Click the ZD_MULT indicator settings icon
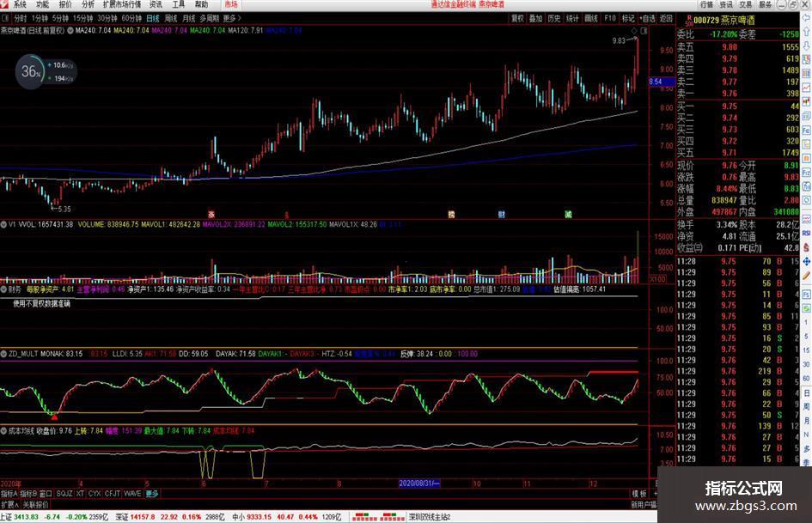The height and width of the screenshot is (523, 812). pyautogui.click(x=3, y=354)
